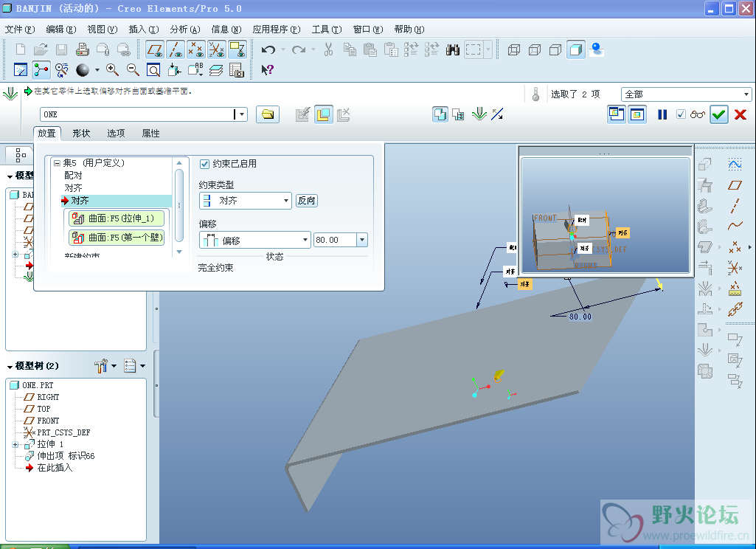Click the binoculars Find icon
The width and height of the screenshot is (756, 549).
coord(452,49)
